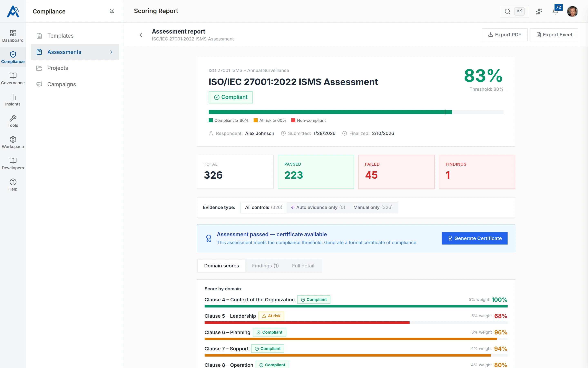The height and width of the screenshot is (368, 588).
Task: Click the Clause 7 orange score bar
Action: tap(356, 355)
